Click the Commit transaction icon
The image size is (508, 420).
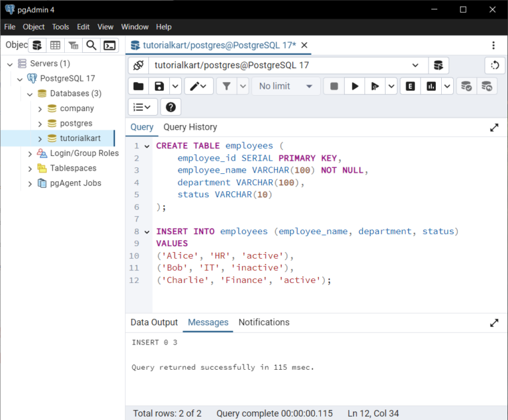pos(466,86)
